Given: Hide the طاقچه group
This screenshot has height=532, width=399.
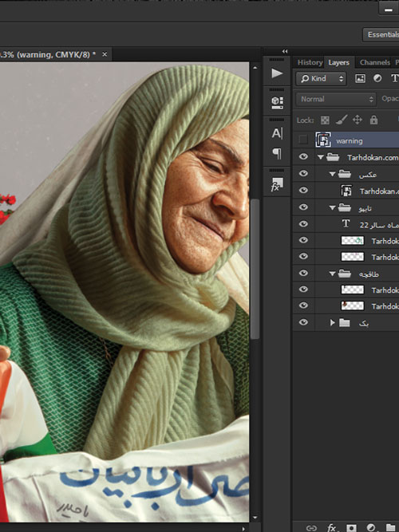Looking at the screenshot, I should (303, 273).
